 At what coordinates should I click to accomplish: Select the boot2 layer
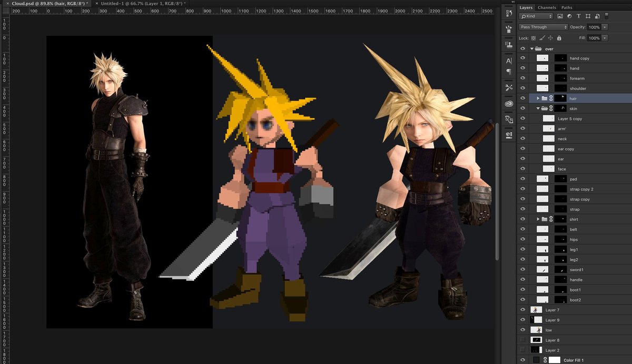pos(575,300)
